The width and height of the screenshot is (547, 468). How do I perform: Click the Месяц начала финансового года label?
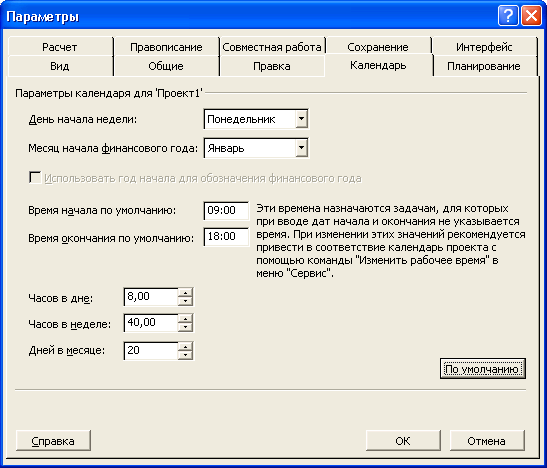113,149
